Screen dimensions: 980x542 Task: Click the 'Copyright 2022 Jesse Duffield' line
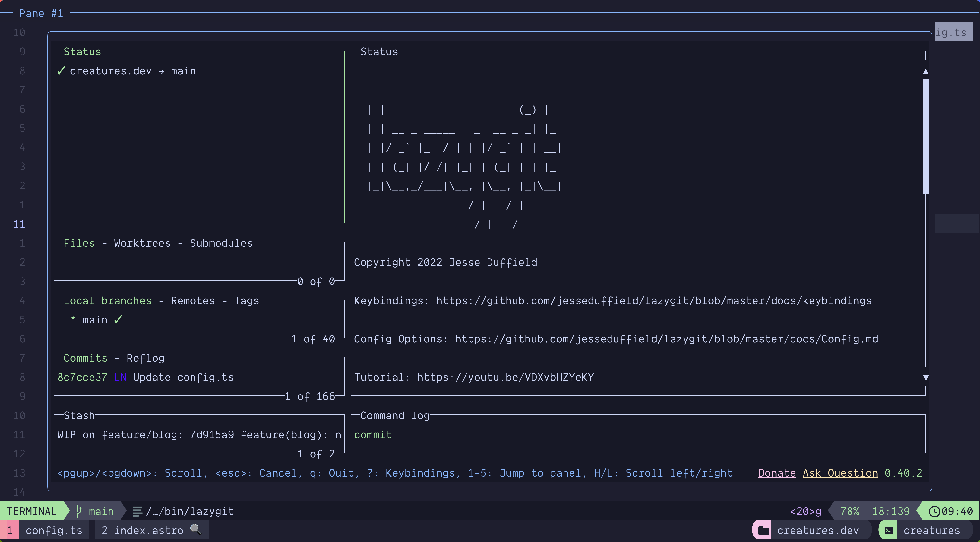click(445, 262)
